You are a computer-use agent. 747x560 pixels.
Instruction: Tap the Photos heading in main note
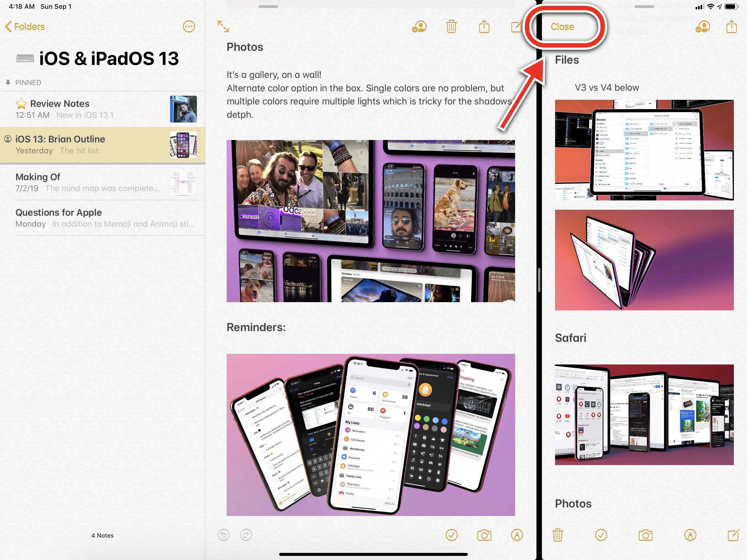click(x=245, y=47)
